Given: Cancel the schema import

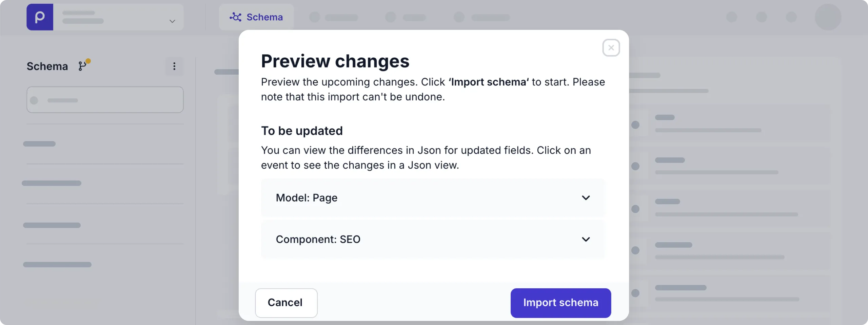Looking at the screenshot, I should tap(286, 303).
